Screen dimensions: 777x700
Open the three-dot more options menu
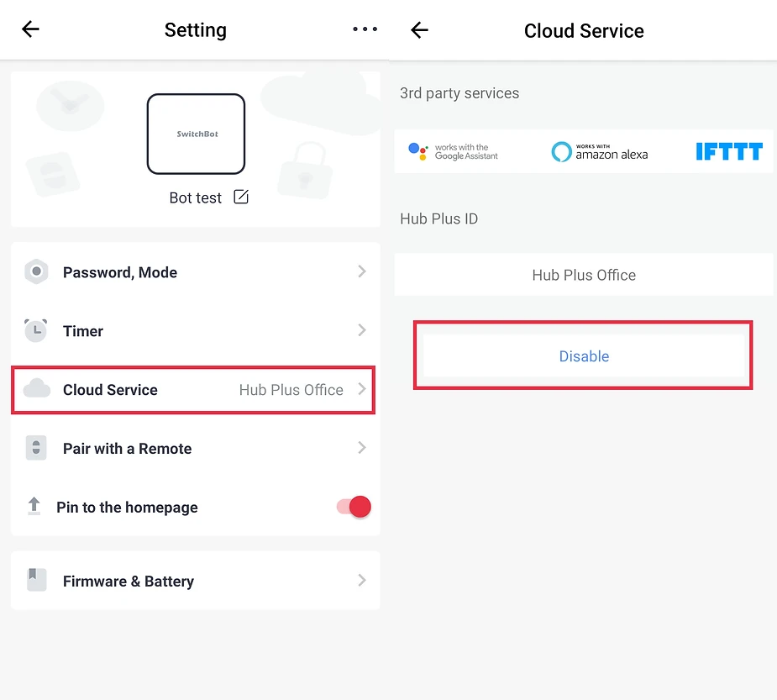click(x=365, y=29)
